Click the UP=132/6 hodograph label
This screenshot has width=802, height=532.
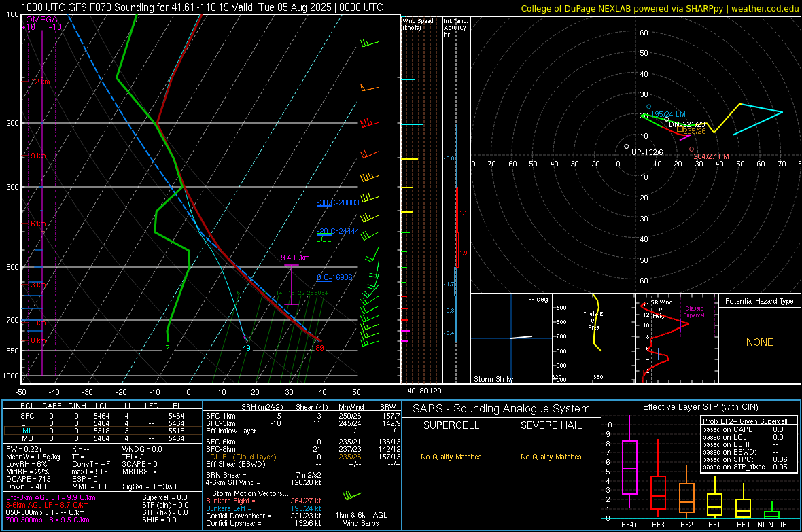(x=647, y=152)
